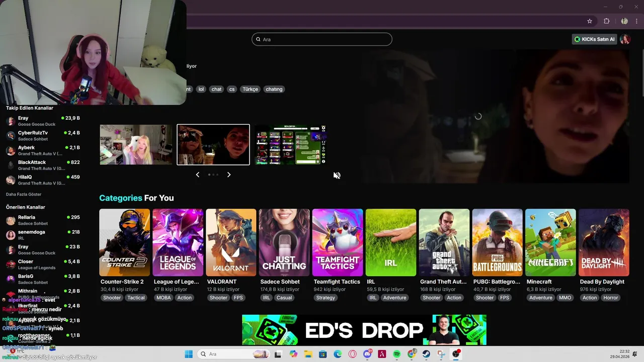Image resolution: width=644 pixels, height=362 pixels.
Task: Open the Kick user profile avatar
Action: point(625,39)
